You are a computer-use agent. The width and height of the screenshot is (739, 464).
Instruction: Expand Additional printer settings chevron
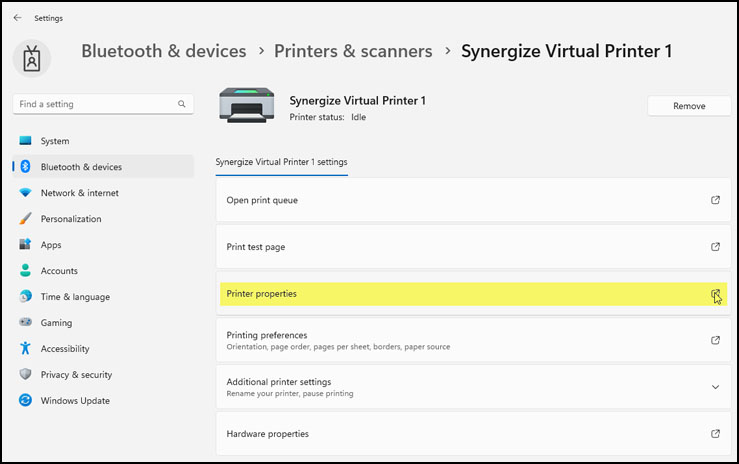point(715,387)
